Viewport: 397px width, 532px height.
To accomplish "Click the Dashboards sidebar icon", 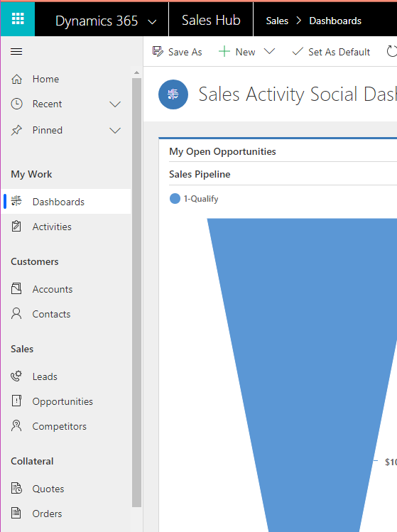I will pyautogui.click(x=16, y=201).
